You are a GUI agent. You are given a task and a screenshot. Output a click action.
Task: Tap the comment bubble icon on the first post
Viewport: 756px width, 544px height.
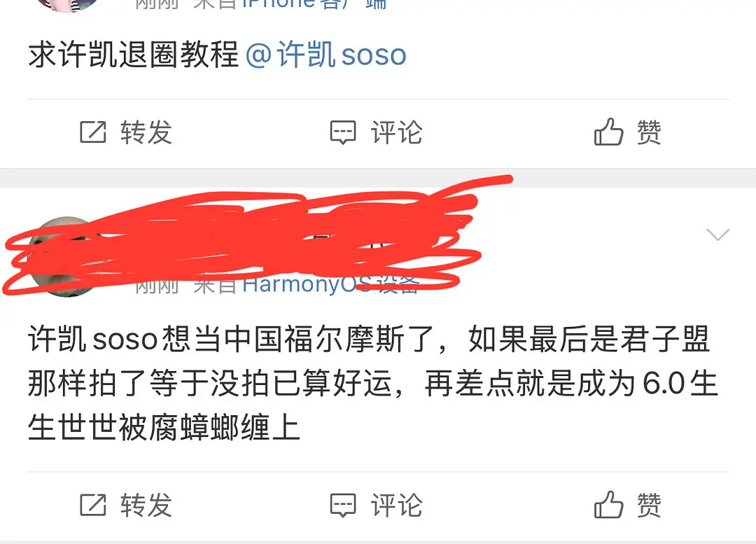coord(343,132)
